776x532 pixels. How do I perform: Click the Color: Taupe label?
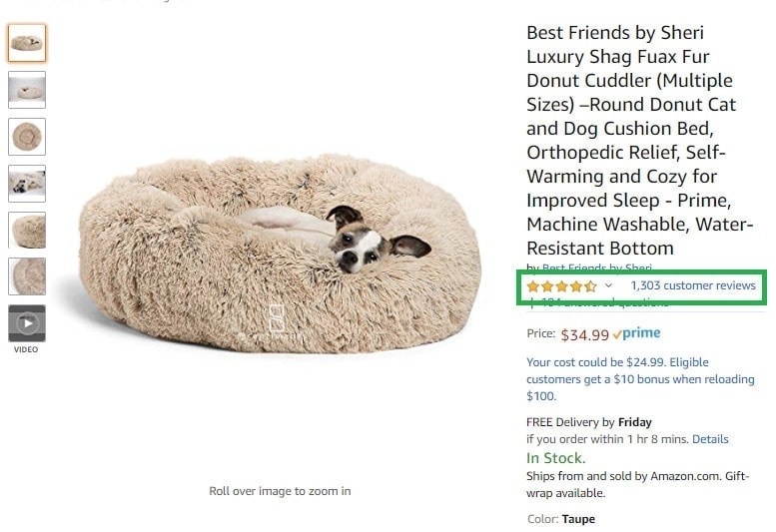(x=561, y=519)
